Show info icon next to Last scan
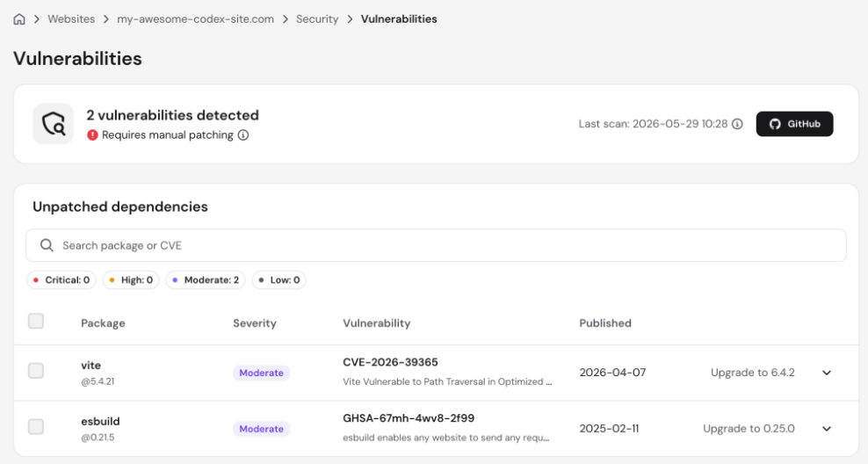Image resolution: width=868 pixels, height=464 pixels. pyautogui.click(x=737, y=124)
